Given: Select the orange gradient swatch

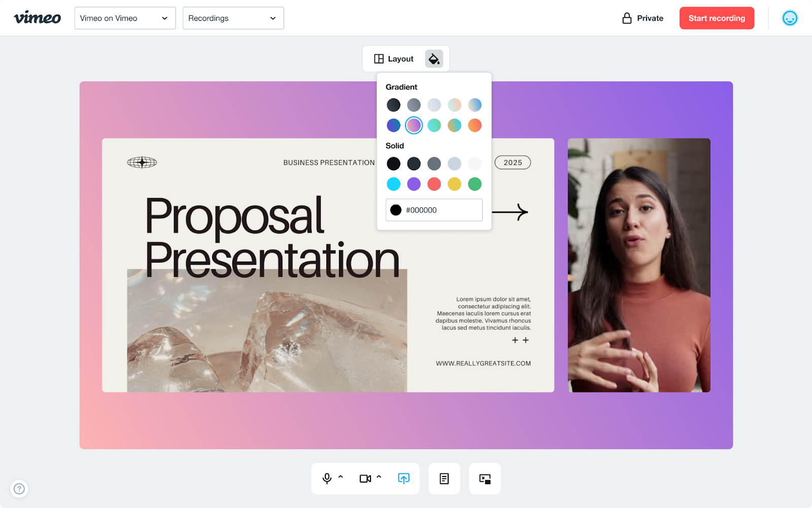Looking at the screenshot, I should tap(475, 125).
